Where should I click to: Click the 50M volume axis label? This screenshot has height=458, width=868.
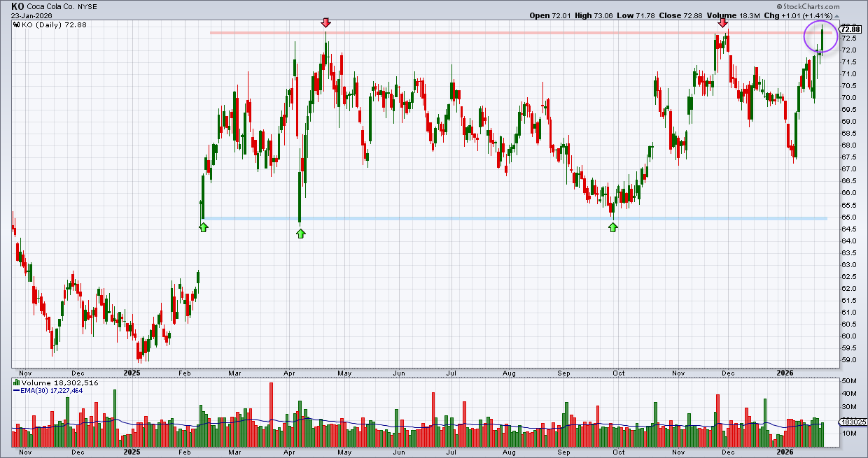(x=848, y=381)
